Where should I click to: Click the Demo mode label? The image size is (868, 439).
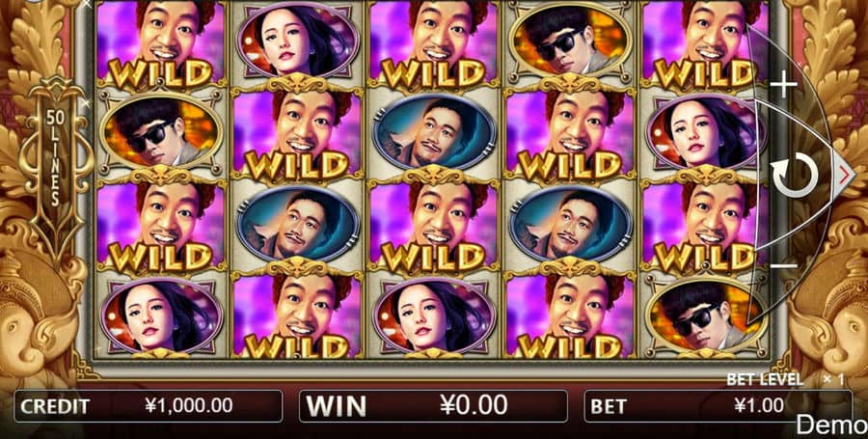point(831,425)
